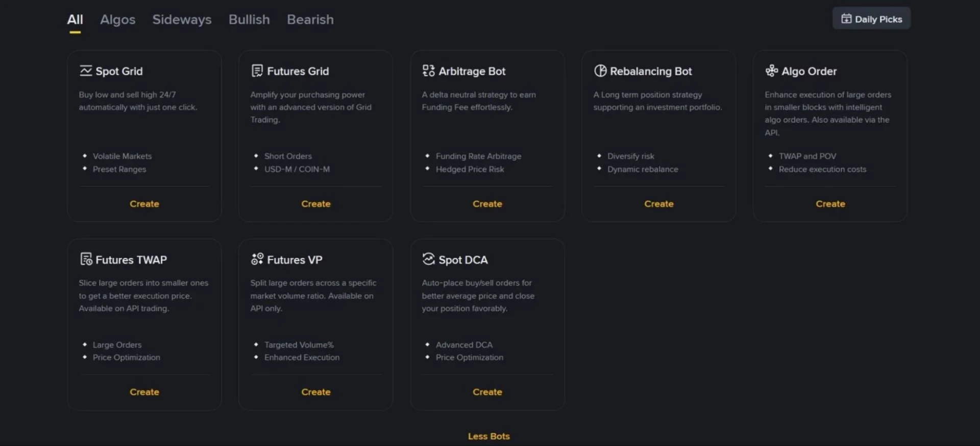Click the Funding Rate Arbitrage bullet
The width and height of the screenshot is (980, 446).
pyautogui.click(x=479, y=156)
